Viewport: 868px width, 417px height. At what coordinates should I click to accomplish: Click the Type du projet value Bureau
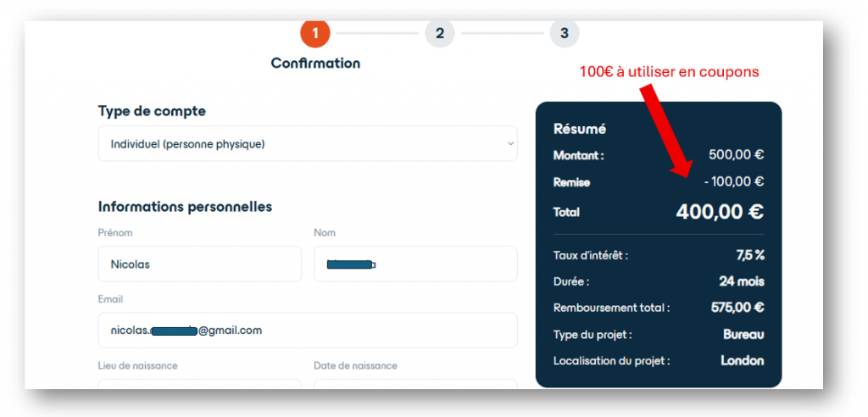(x=743, y=335)
